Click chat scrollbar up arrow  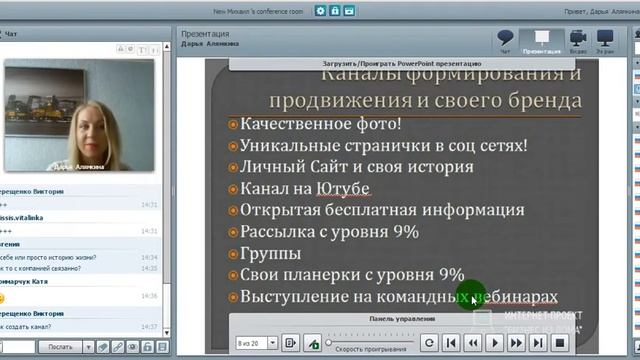click(x=167, y=47)
